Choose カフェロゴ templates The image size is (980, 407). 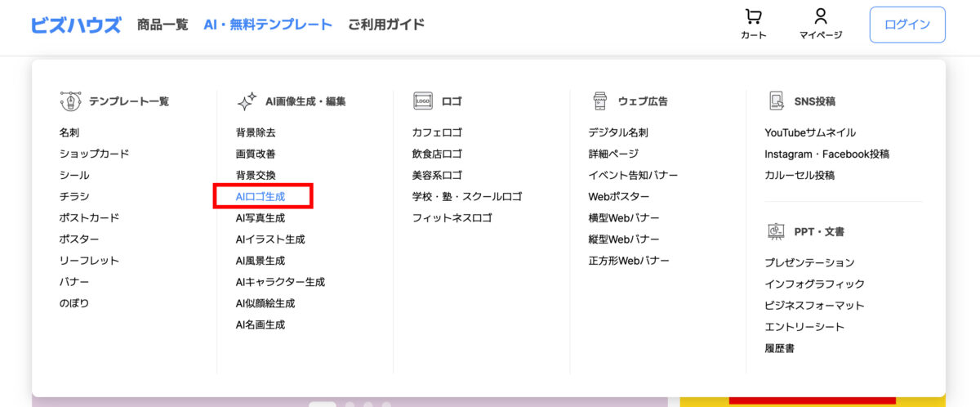click(437, 132)
